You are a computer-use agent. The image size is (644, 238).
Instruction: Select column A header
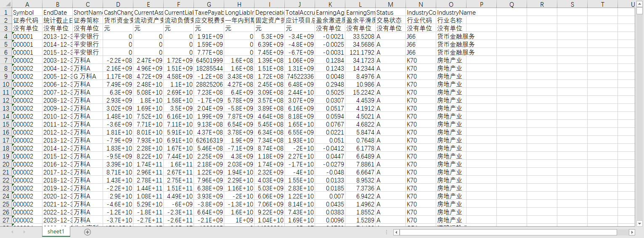click(x=27, y=4)
